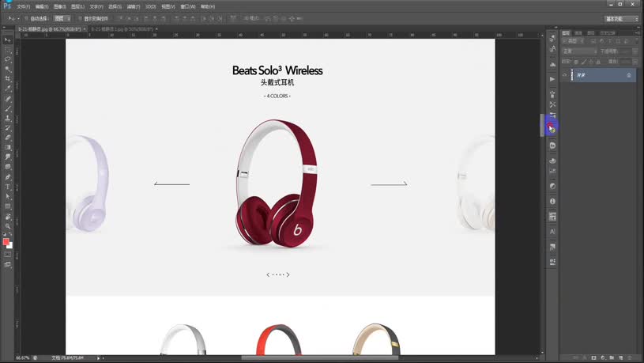644x363 pixels.
Task: Open the Layer menu
Action: 77,6
